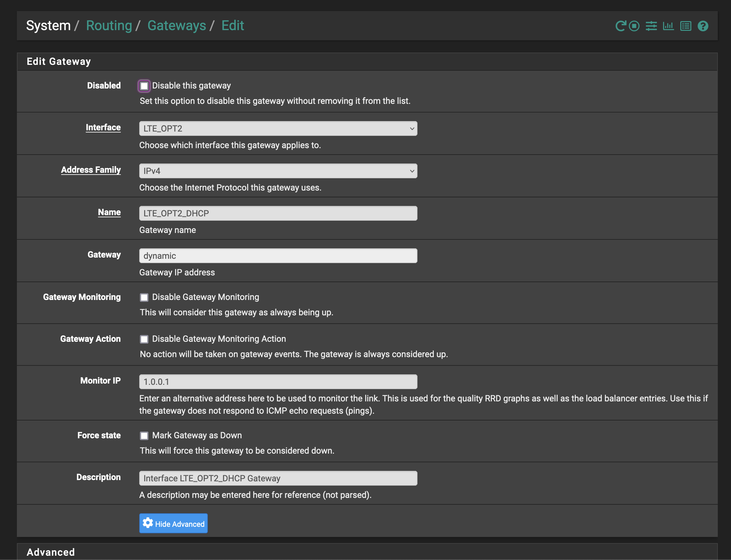Click the 'Disable this gateway' label text

[x=191, y=86]
